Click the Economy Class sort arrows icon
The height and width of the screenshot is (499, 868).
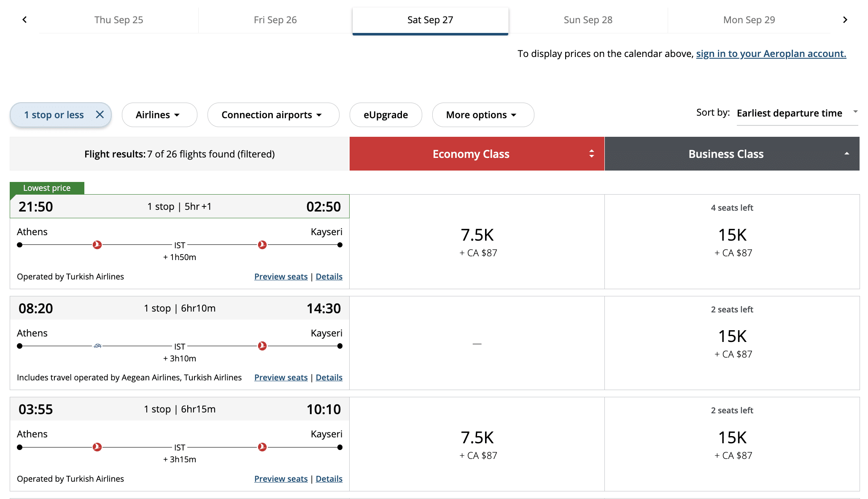coord(591,154)
